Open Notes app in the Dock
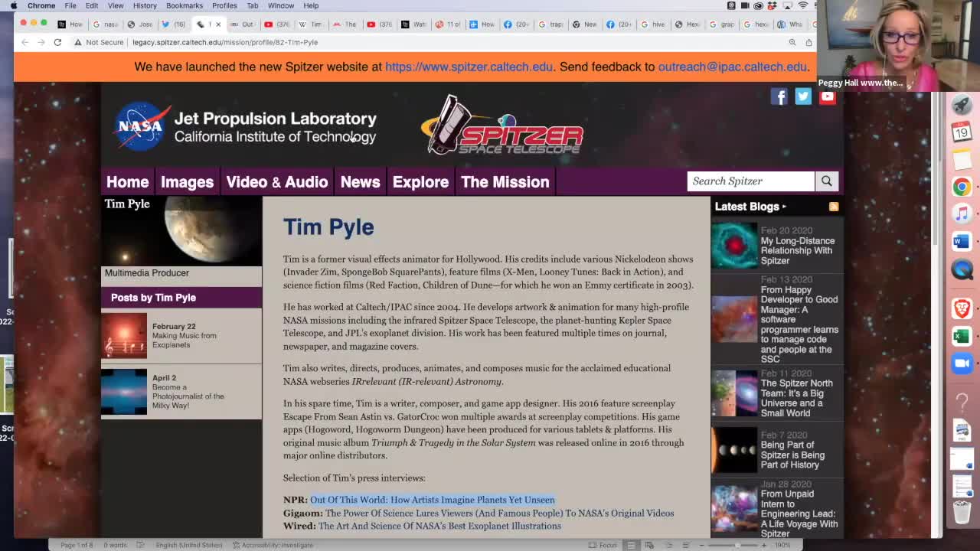The height and width of the screenshot is (551, 980). point(962,159)
